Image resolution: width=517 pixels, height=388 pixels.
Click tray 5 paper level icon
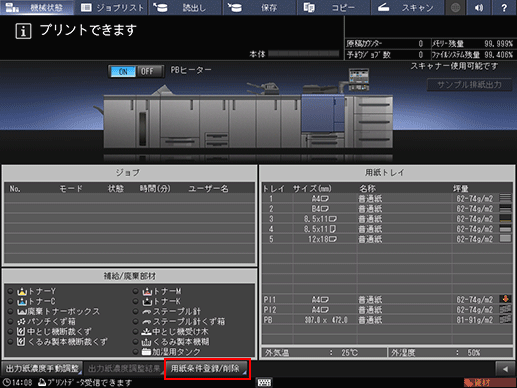point(505,238)
